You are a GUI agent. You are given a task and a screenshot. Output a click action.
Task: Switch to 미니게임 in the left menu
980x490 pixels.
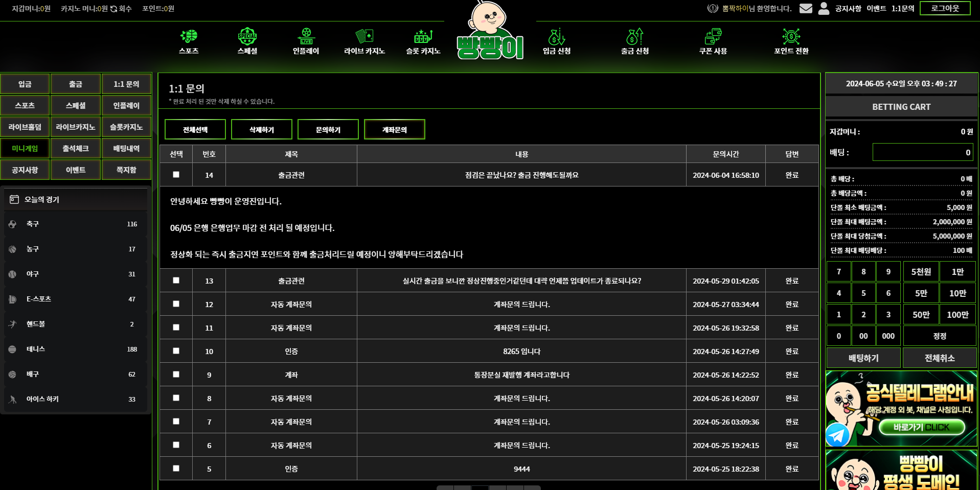(x=25, y=149)
